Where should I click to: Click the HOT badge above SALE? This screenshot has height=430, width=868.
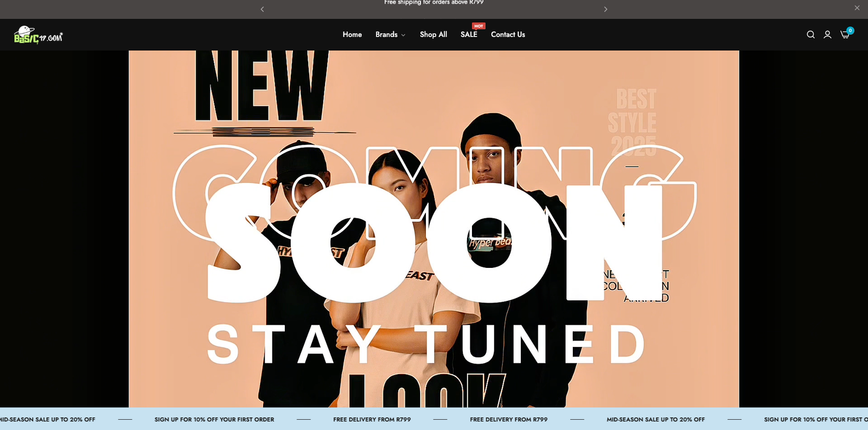[478, 26]
